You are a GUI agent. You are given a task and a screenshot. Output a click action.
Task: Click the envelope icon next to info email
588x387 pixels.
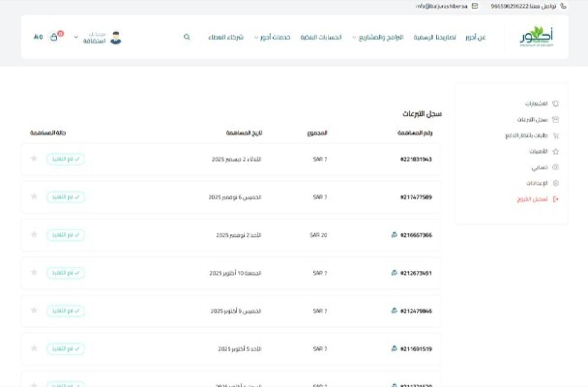475,6
